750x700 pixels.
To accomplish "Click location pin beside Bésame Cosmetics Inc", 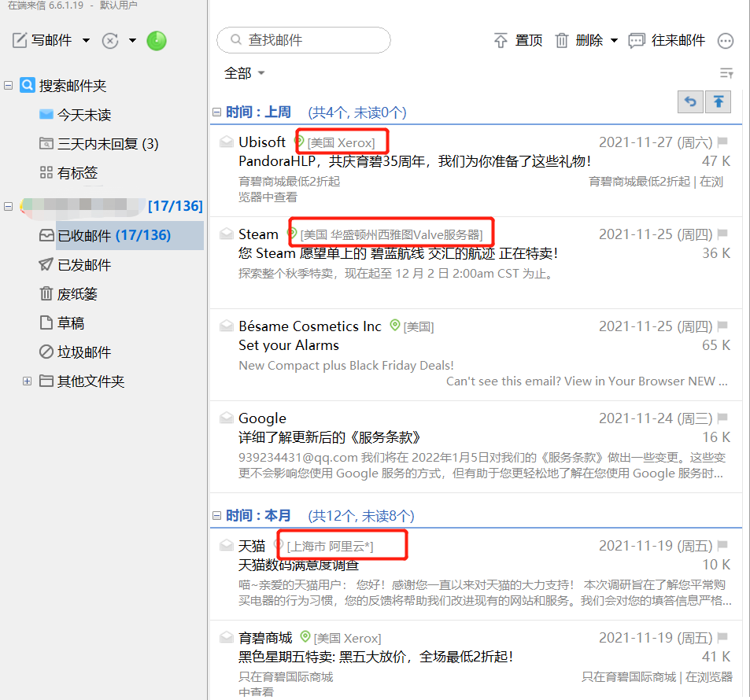I will point(394,325).
